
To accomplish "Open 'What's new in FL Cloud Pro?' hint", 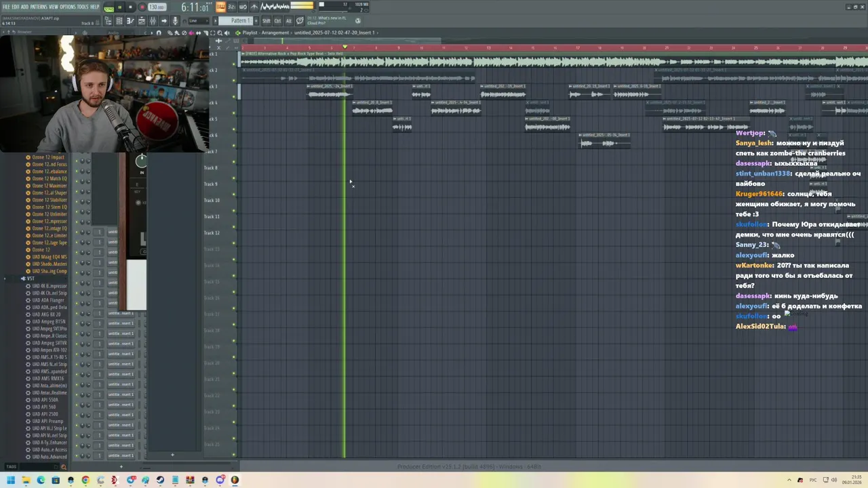I will (325, 20).
